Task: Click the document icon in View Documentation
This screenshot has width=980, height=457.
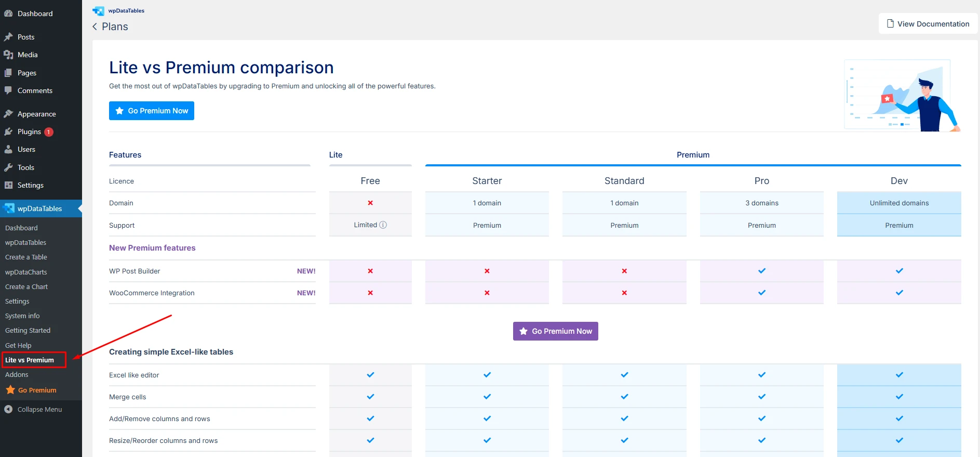Action: pyautogui.click(x=890, y=23)
